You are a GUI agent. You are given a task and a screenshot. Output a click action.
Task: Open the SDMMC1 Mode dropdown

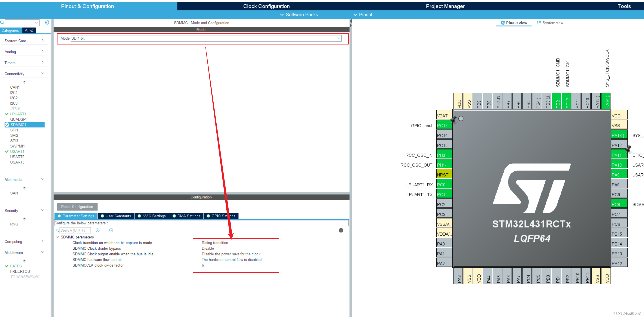click(x=338, y=38)
